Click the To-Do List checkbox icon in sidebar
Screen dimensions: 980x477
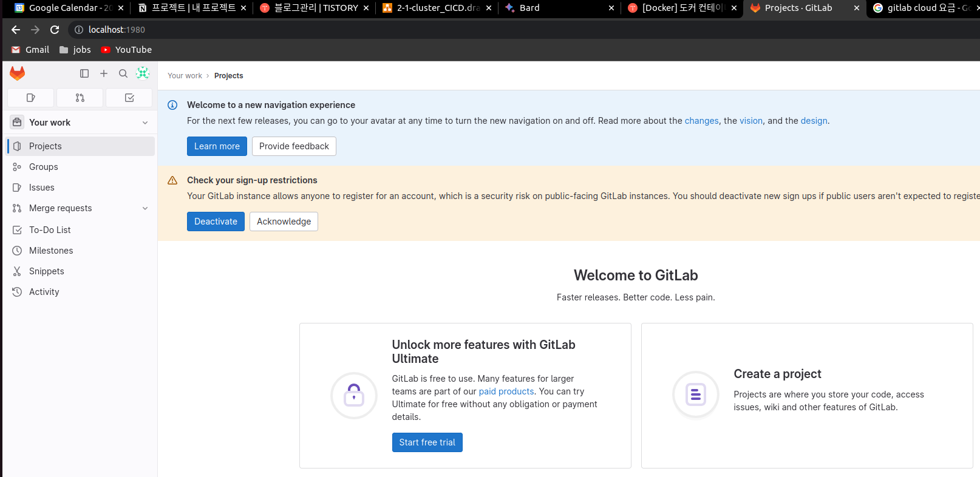[x=17, y=230]
